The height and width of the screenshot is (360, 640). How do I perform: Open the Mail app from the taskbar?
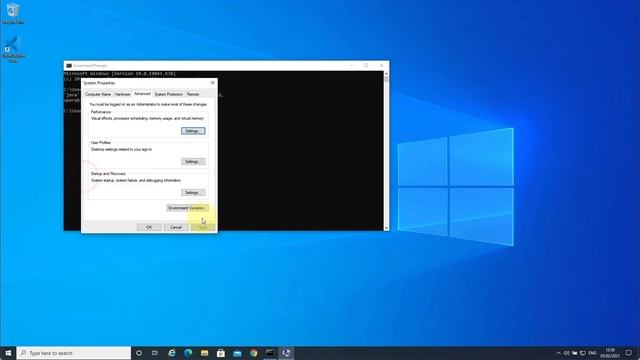[x=237, y=353]
